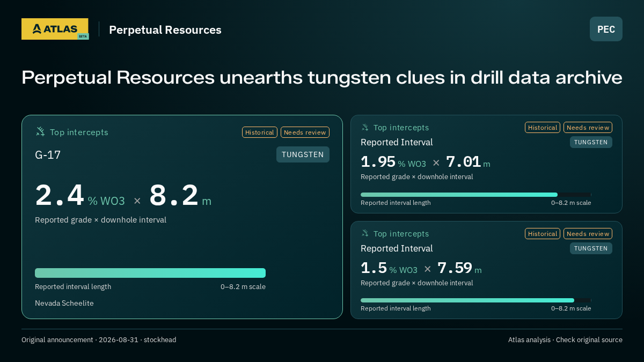Click Historical tag on 7.01 m card

click(x=543, y=127)
